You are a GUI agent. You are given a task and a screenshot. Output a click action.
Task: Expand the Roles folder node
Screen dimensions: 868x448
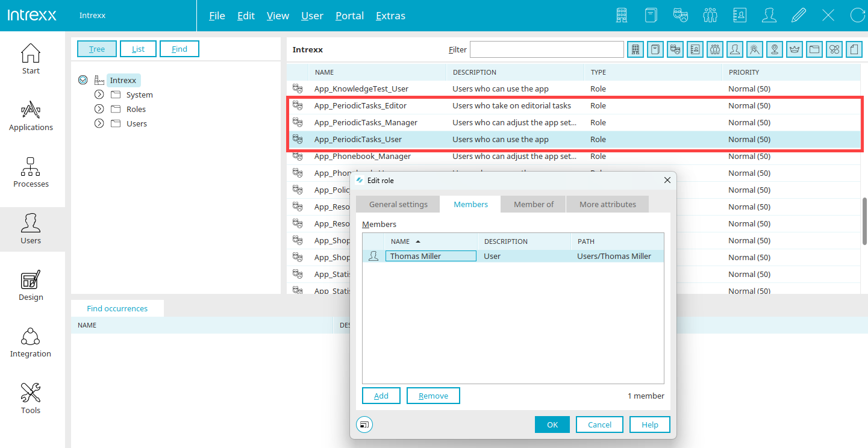[99, 109]
